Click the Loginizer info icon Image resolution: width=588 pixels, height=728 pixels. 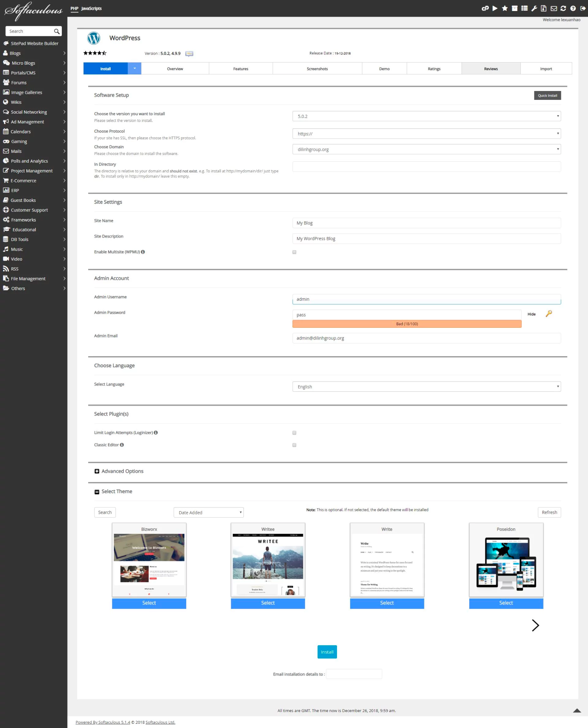[x=156, y=433]
